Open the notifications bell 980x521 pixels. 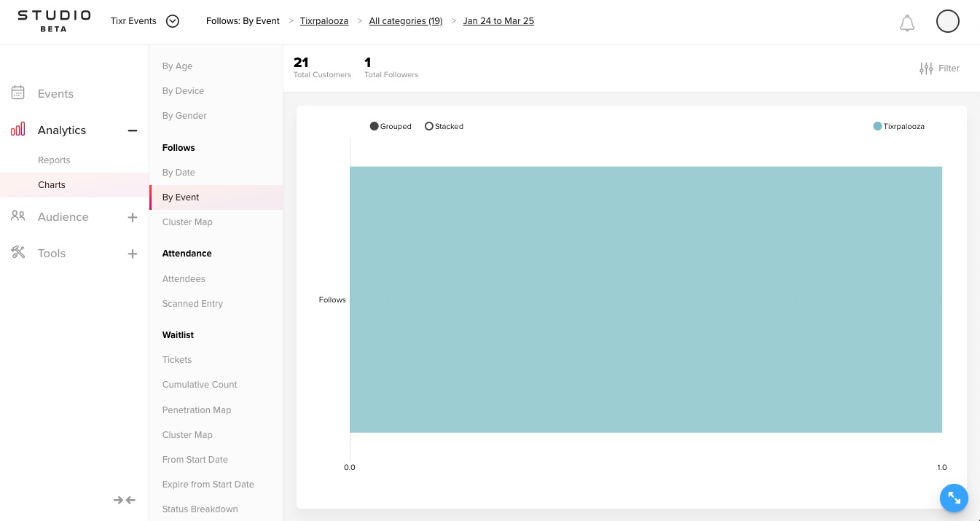pos(907,23)
